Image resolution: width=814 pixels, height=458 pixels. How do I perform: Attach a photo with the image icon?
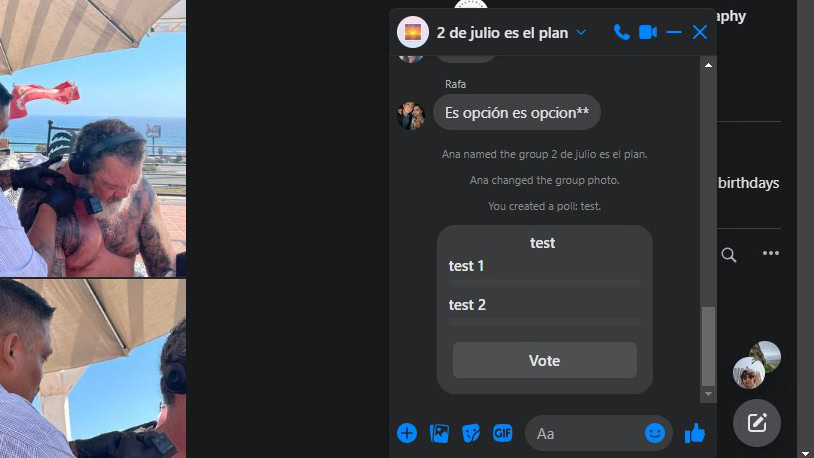coord(439,433)
